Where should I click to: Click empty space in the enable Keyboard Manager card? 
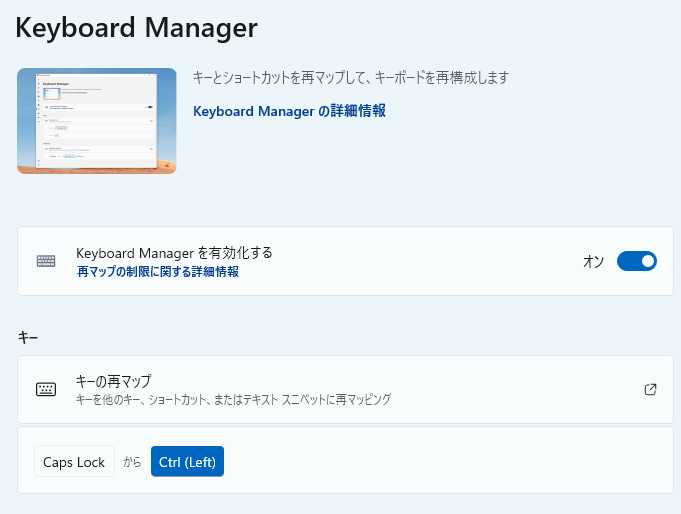pos(420,261)
